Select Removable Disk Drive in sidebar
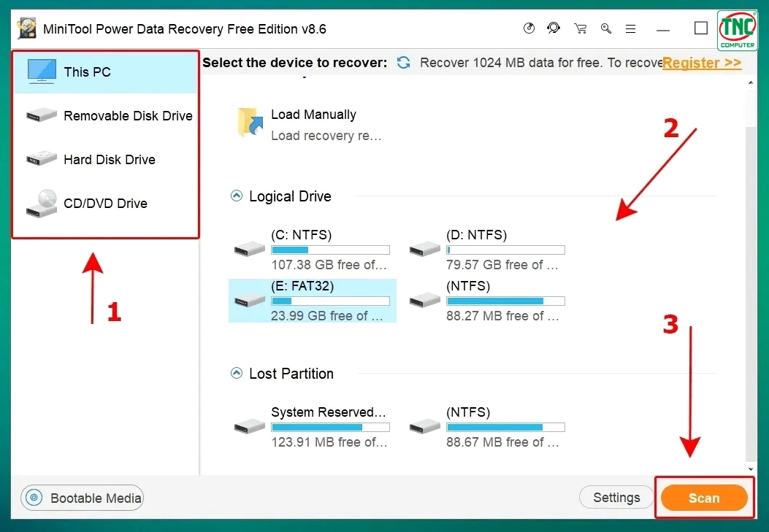 110,116
